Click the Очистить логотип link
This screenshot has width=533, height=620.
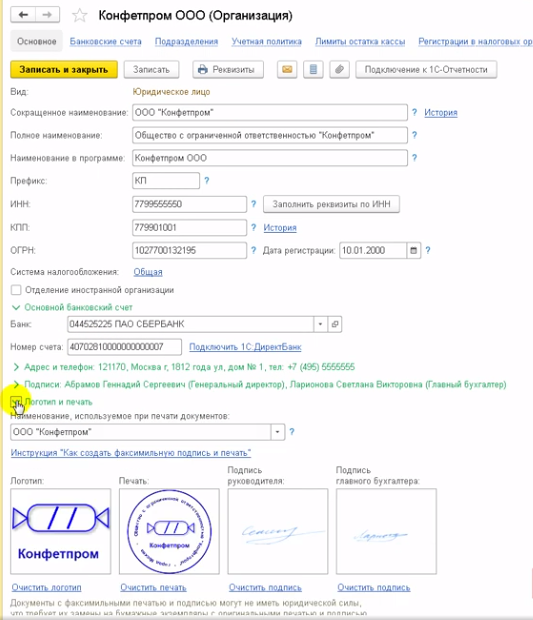tap(46, 588)
